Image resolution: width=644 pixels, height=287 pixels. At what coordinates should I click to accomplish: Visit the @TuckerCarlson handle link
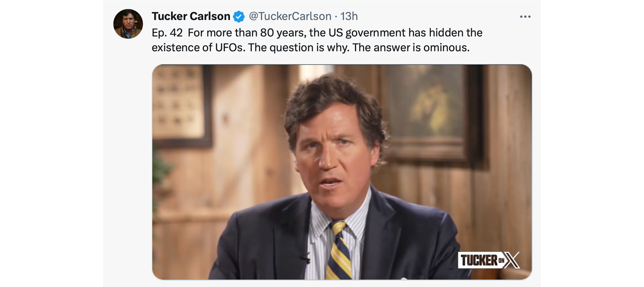click(x=290, y=16)
